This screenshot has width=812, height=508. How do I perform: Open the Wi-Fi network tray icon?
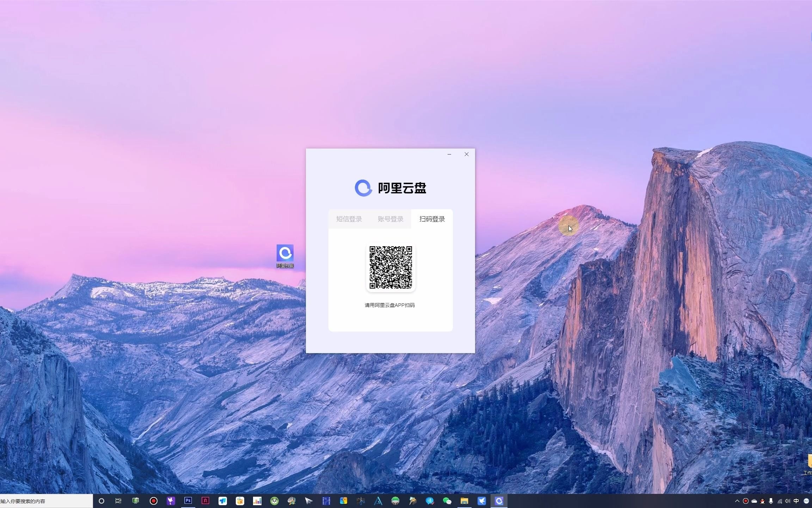(x=780, y=501)
